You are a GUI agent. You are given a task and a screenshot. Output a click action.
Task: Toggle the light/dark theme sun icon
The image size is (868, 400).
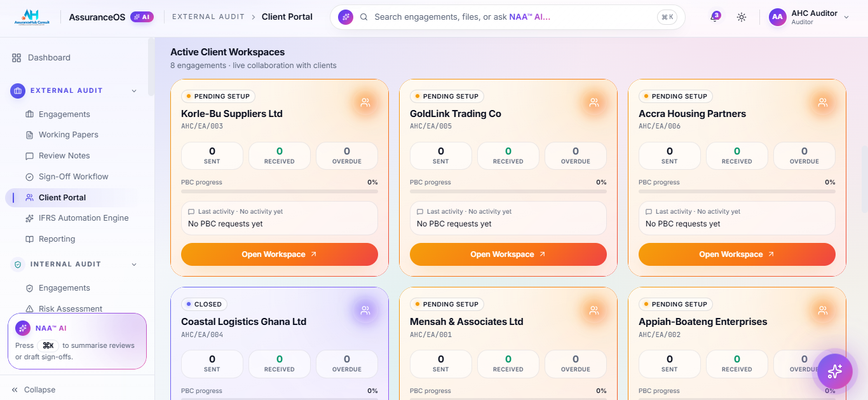coord(742,17)
